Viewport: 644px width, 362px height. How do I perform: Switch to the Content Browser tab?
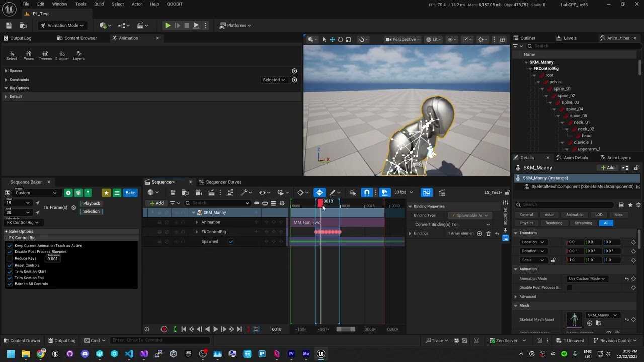click(x=76, y=38)
